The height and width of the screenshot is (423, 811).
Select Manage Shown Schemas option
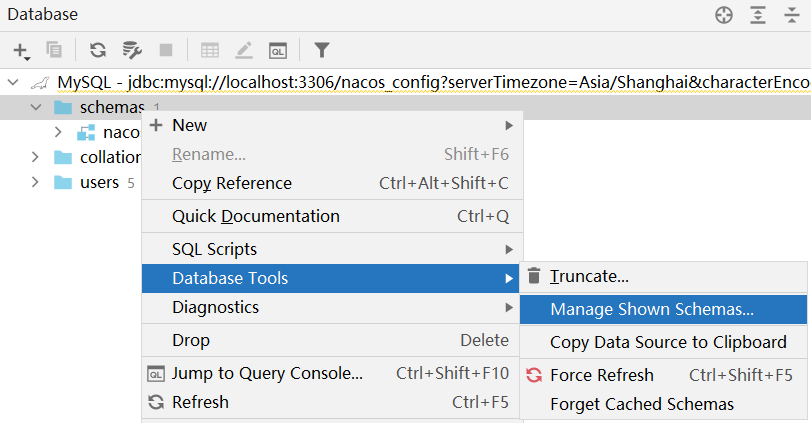coord(664,309)
